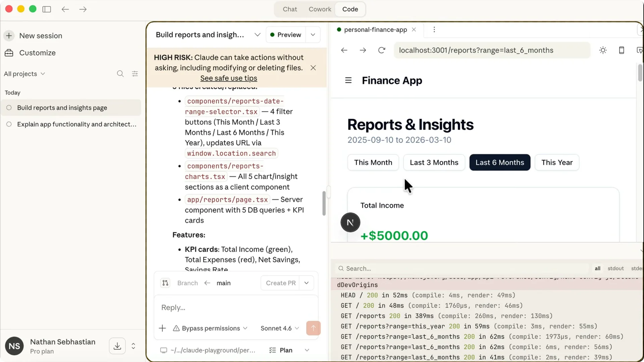The image size is (644, 362).
Task: Expand All projects dropdown
Action: coord(24,74)
